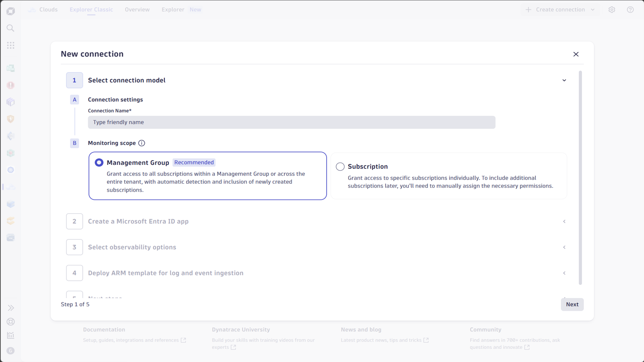
Task: Click the 'Step 1 of 5' text
Action: tap(75, 304)
